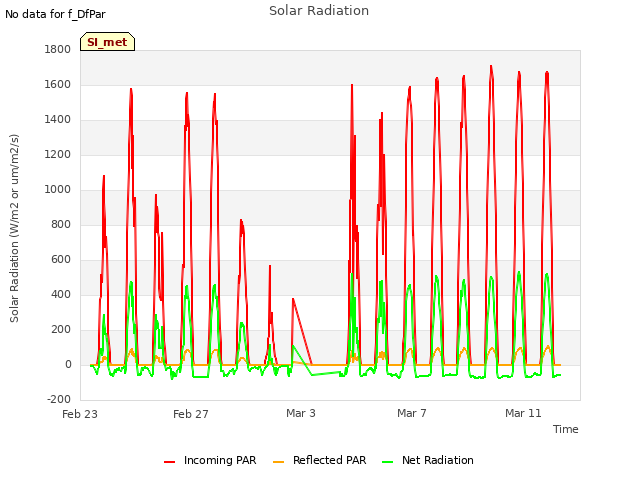This screenshot has height=480, width=640.
Task: Click the 1800 y-axis tick label
Action: coord(58,49)
